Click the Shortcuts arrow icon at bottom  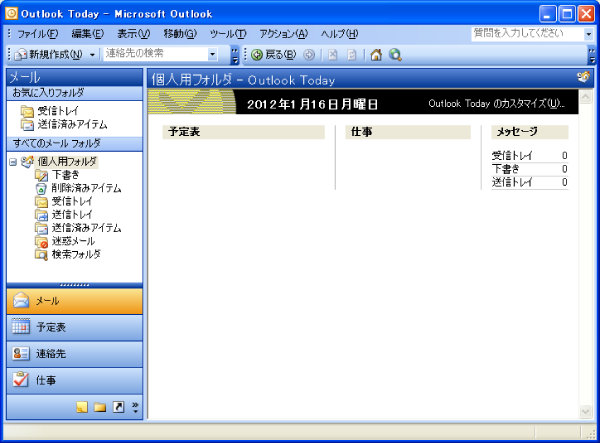pyautogui.click(x=118, y=407)
